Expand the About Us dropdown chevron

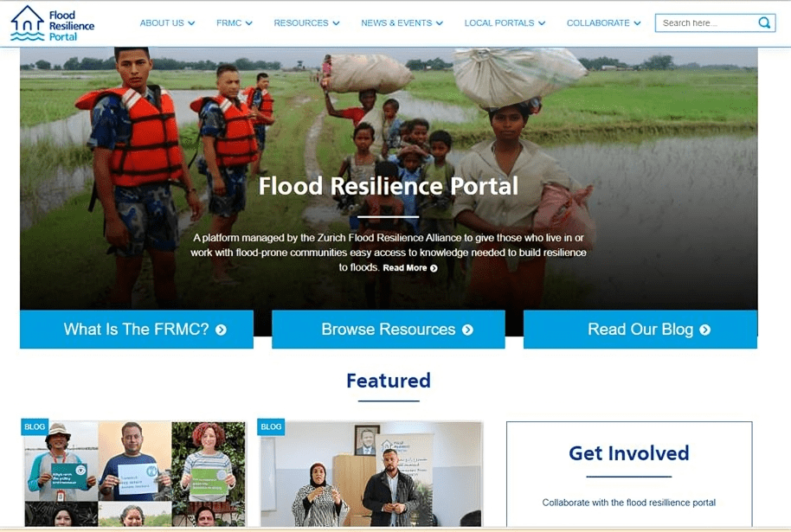click(x=191, y=23)
